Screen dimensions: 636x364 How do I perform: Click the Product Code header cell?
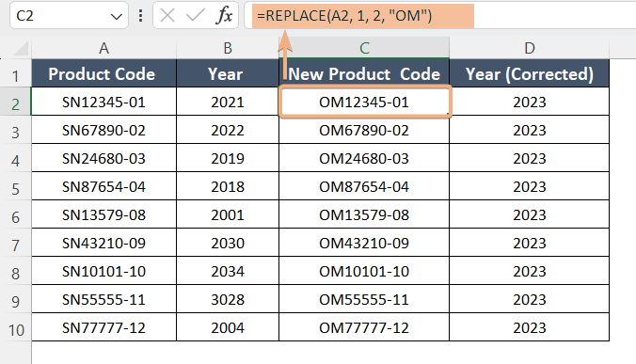tap(103, 73)
